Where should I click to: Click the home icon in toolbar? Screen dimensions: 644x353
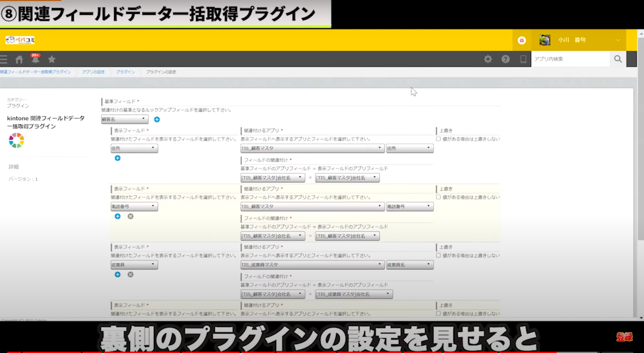pyautogui.click(x=19, y=59)
